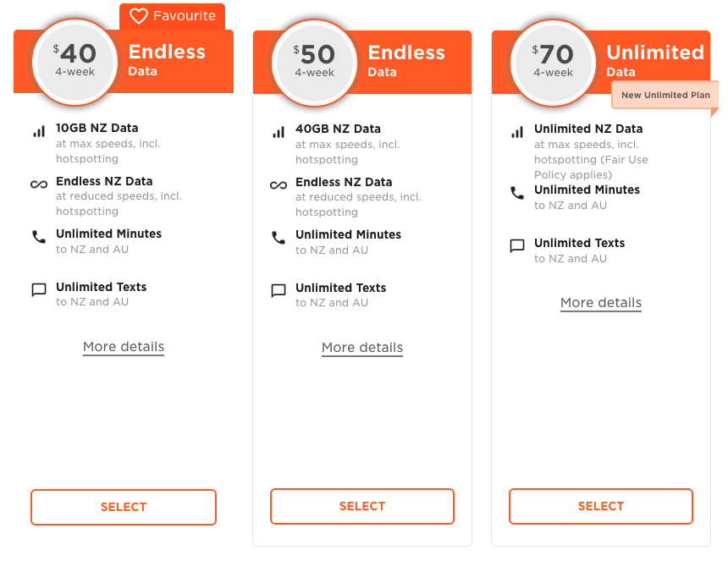Image resolution: width=728 pixels, height=561 pixels.
Task: Select the $50 Endless Data plan
Action: point(362,506)
